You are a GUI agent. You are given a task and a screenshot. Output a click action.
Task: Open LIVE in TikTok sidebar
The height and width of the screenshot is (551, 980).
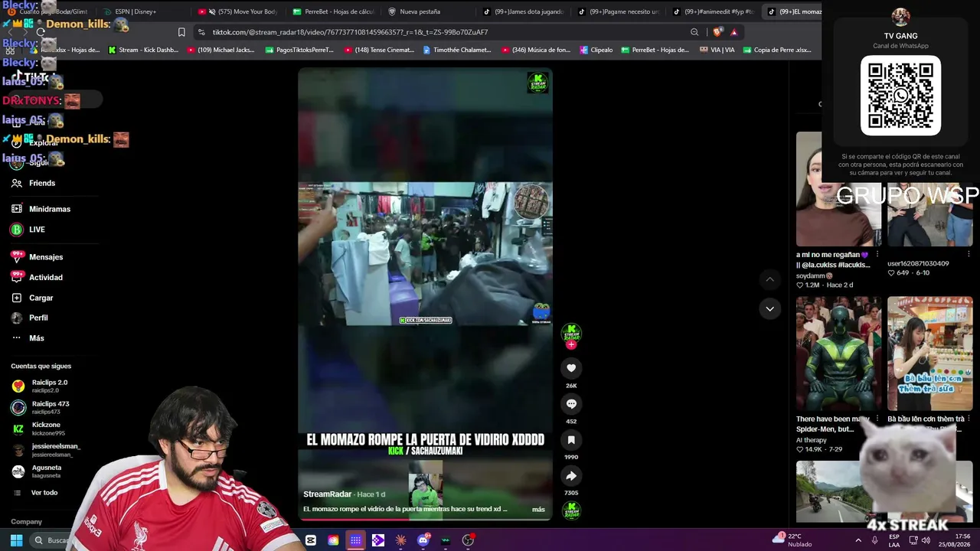point(28,230)
